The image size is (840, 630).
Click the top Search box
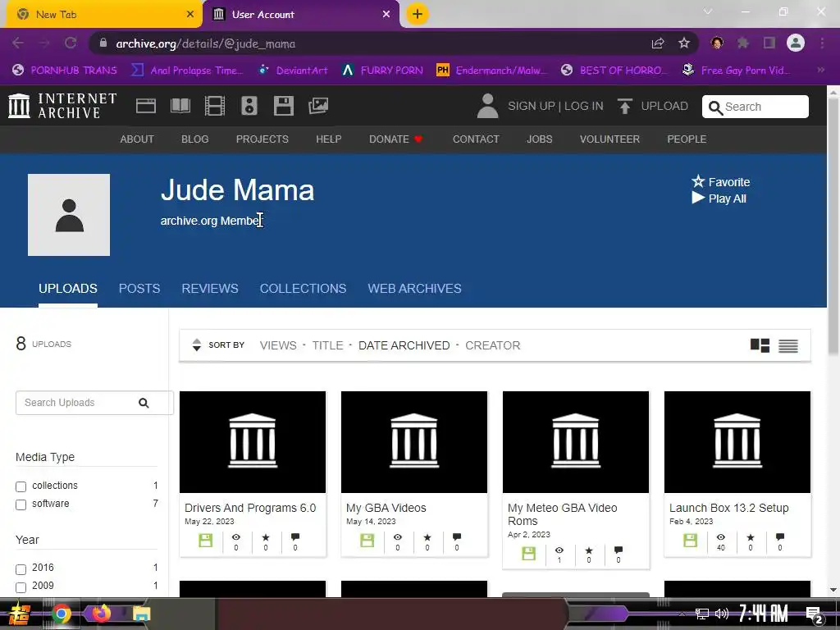(x=756, y=107)
